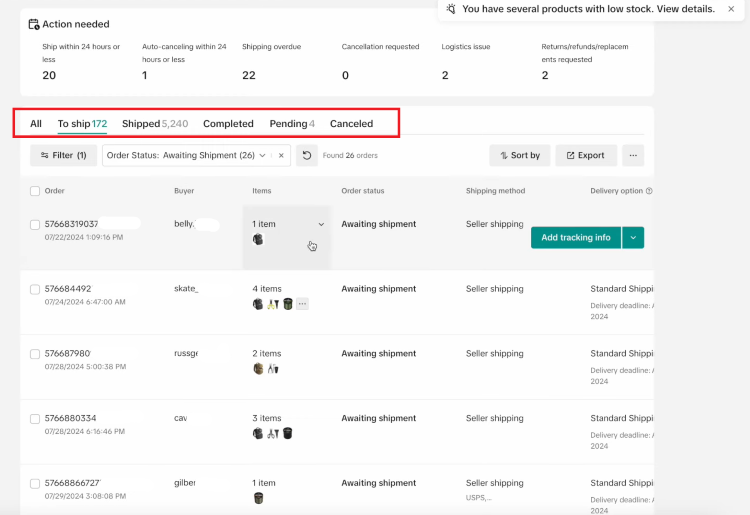
Task: Click the Action needed calendar icon
Action: pyautogui.click(x=34, y=24)
